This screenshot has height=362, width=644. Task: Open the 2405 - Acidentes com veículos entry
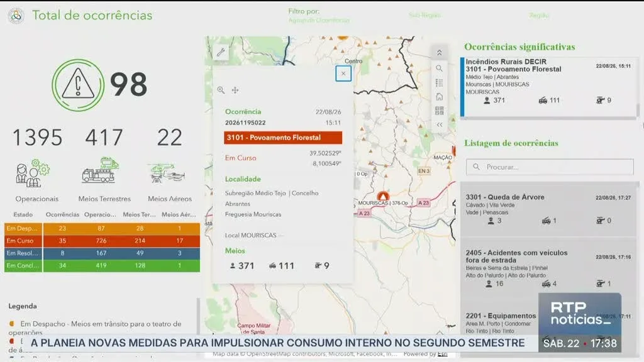coord(548,269)
